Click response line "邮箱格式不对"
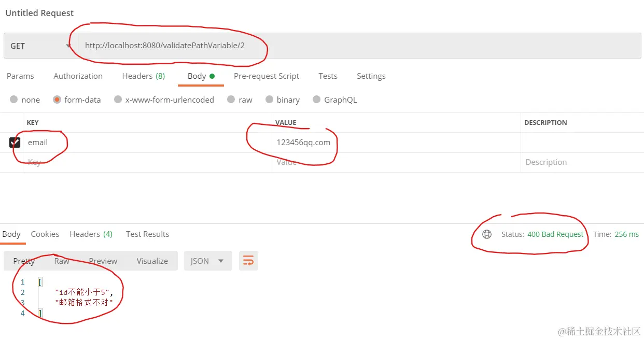Image resolution: width=644 pixels, height=340 pixels. (x=84, y=302)
